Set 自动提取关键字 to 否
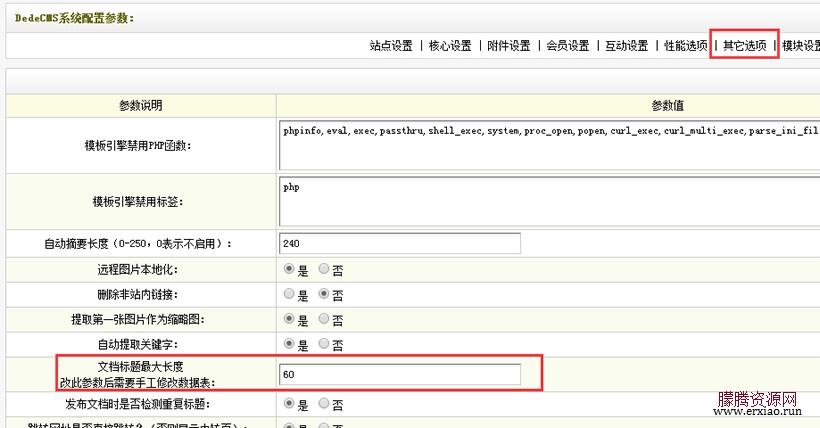This screenshot has height=428, width=820. tap(324, 344)
